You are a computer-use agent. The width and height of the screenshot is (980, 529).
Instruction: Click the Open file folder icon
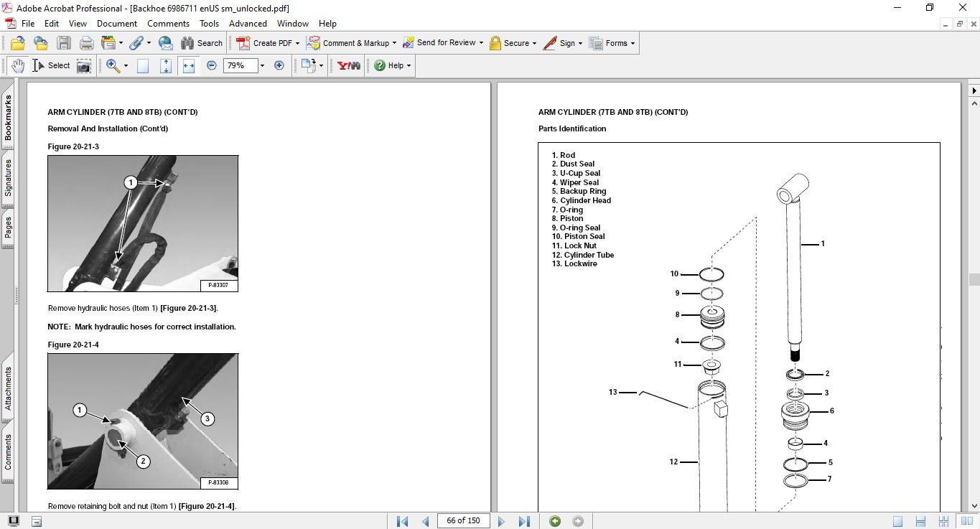[17, 43]
